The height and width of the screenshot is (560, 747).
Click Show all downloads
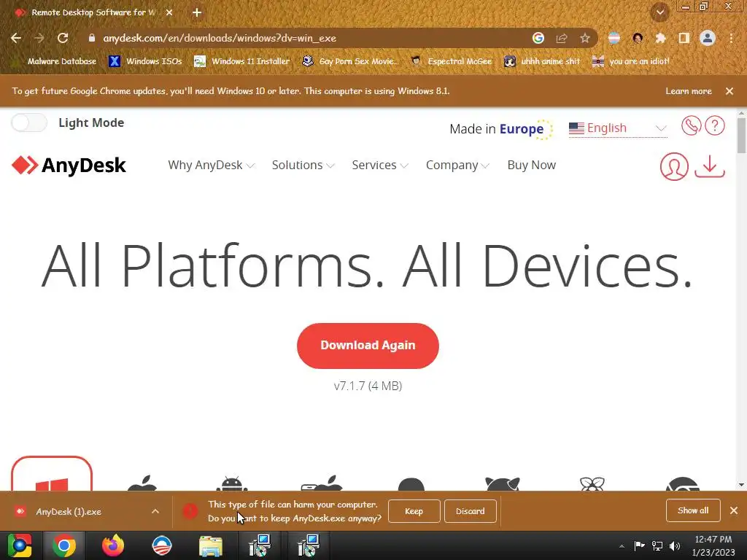[693, 510]
